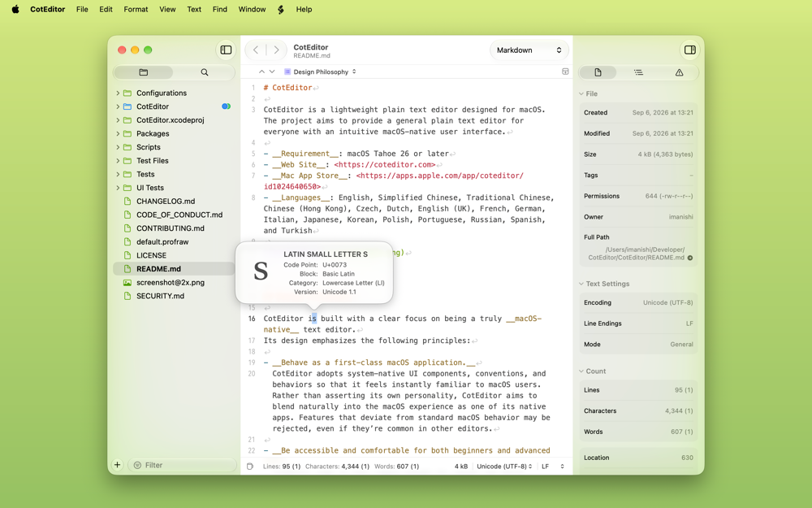
Task: Click the Configurations folder icon
Action: point(127,93)
